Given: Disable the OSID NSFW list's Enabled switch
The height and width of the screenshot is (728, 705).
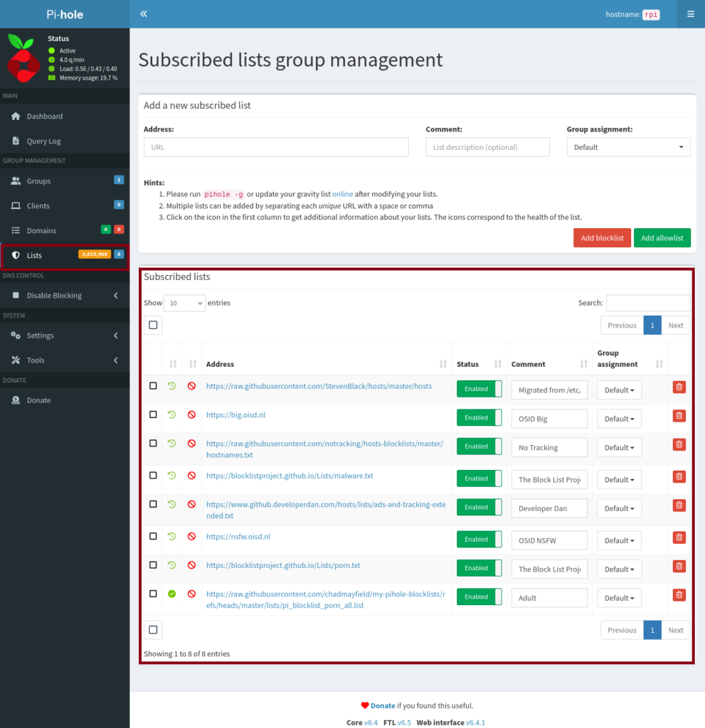Looking at the screenshot, I should [x=479, y=540].
